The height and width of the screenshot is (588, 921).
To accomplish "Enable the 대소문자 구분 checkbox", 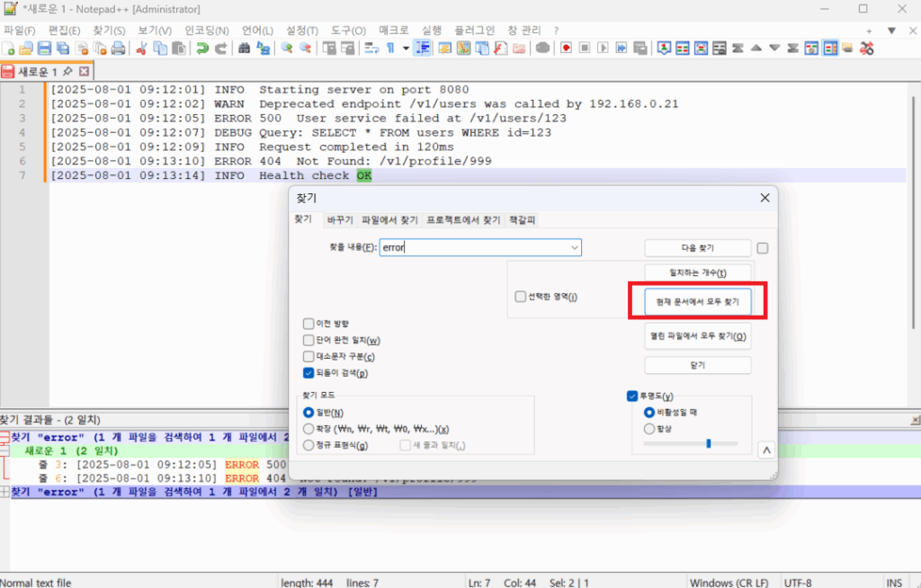I will [309, 357].
